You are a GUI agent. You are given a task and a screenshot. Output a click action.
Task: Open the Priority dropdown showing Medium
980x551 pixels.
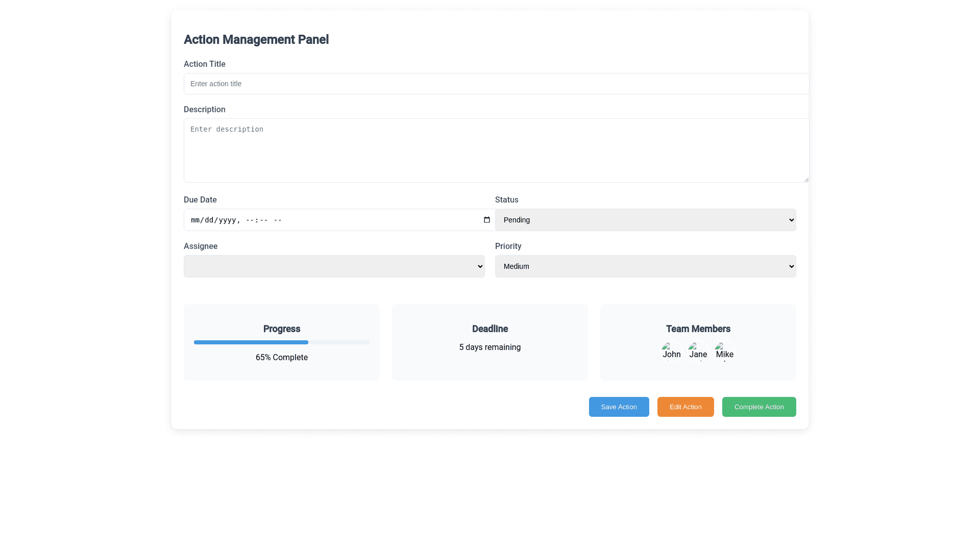[x=645, y=266]
